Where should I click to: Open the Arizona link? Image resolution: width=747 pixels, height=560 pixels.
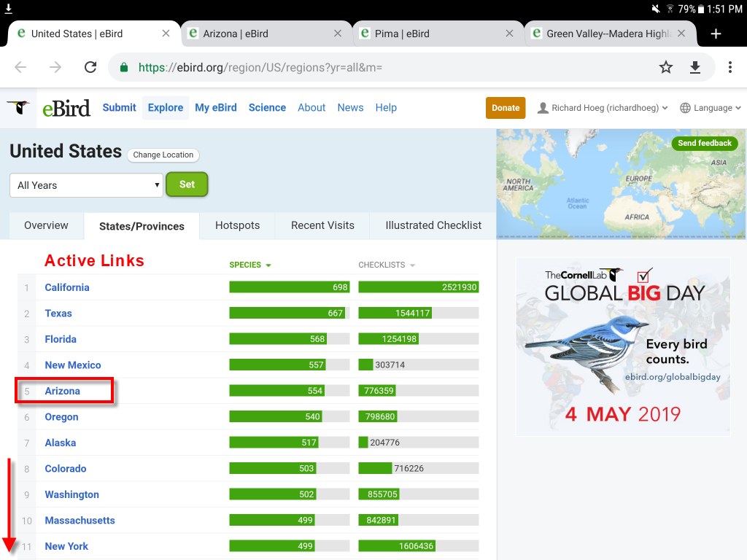pos(63,391)
